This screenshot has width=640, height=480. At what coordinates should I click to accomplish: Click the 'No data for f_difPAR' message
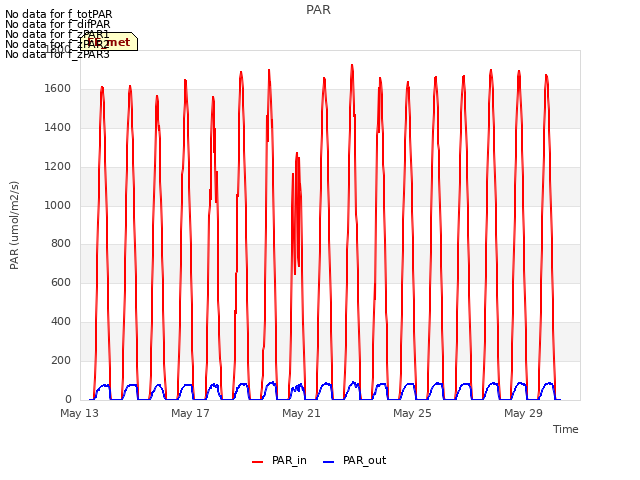58,24
